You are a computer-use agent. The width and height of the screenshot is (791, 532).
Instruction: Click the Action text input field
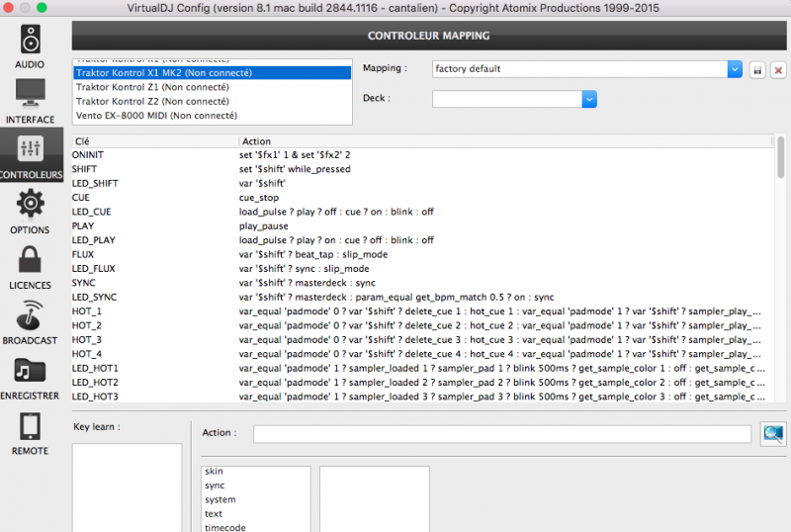point(501,434)
